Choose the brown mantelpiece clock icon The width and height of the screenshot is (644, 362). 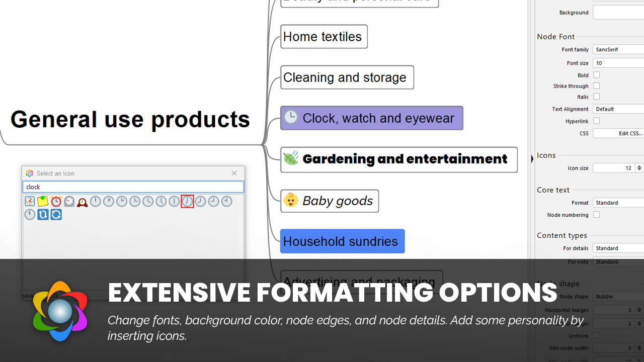[x=82, y=202]
